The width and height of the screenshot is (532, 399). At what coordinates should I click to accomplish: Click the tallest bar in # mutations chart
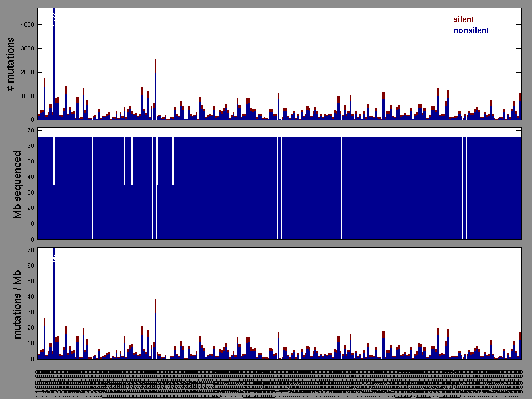point(54,66)
